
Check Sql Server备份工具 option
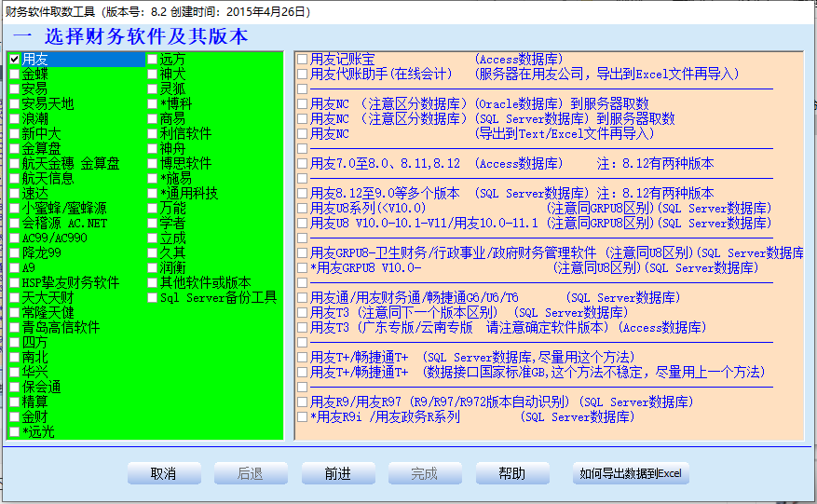click(x=152, y=297)
